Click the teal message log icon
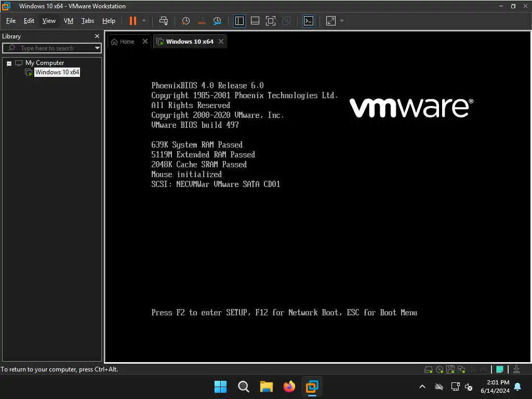Viewport: 532px width, 399px height. pyautogui.click(x=500, y=369)
